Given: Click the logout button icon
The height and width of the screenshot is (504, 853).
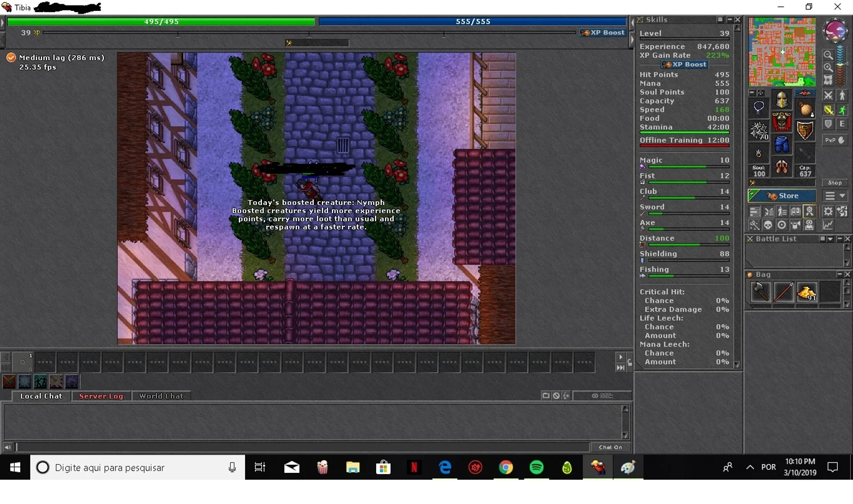Looking at the screenshot, I should pos(842,212).
